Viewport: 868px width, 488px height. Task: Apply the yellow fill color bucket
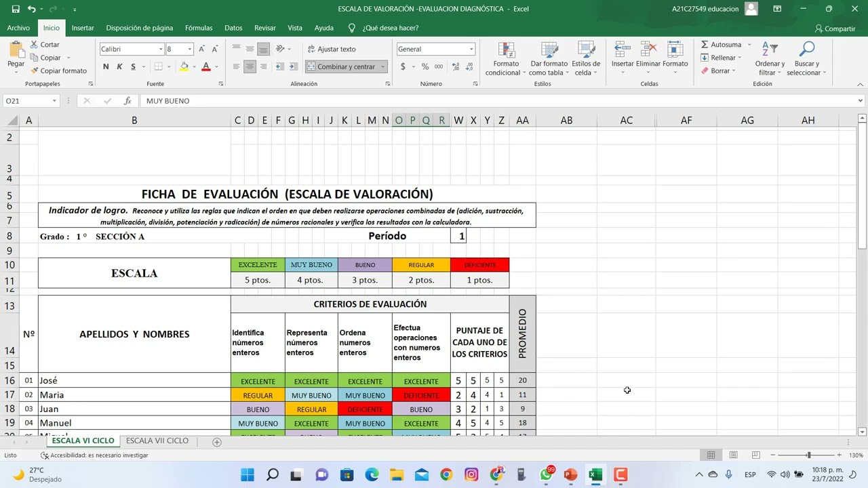click(x=184, y=66)
